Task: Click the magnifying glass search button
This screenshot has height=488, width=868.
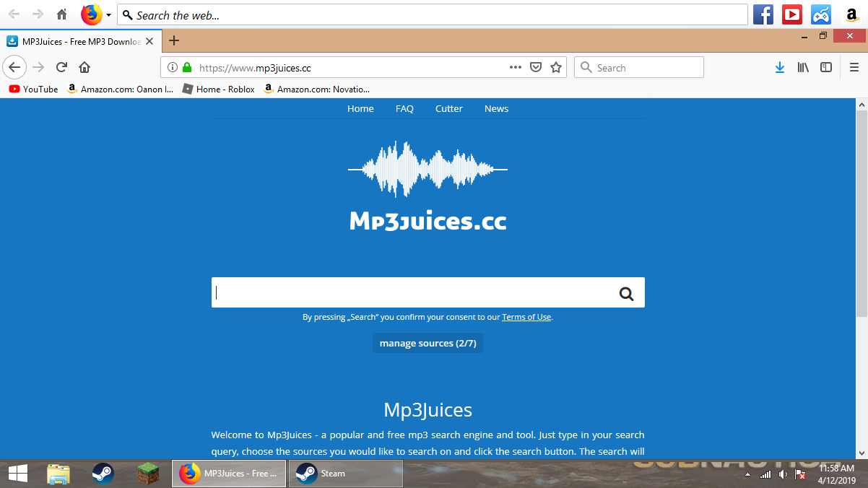Action: coord(626,293)
